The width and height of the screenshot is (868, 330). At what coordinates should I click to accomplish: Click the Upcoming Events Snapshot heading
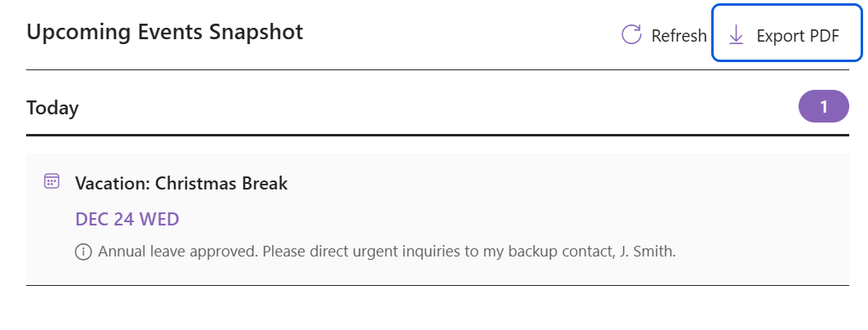point(164,32)
